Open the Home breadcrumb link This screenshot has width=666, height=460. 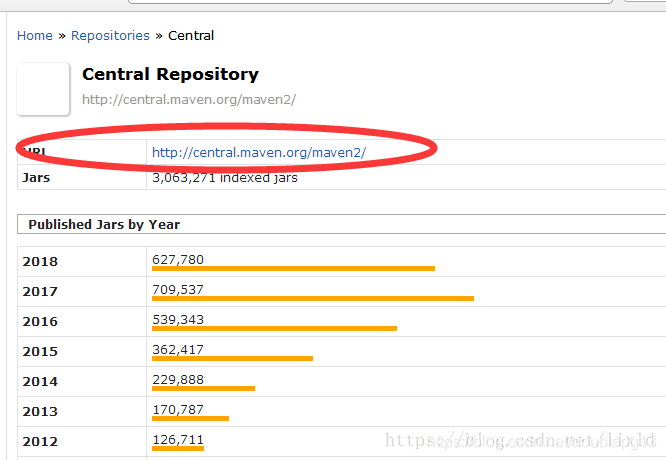pyautogui.click(x=35, y=36)
